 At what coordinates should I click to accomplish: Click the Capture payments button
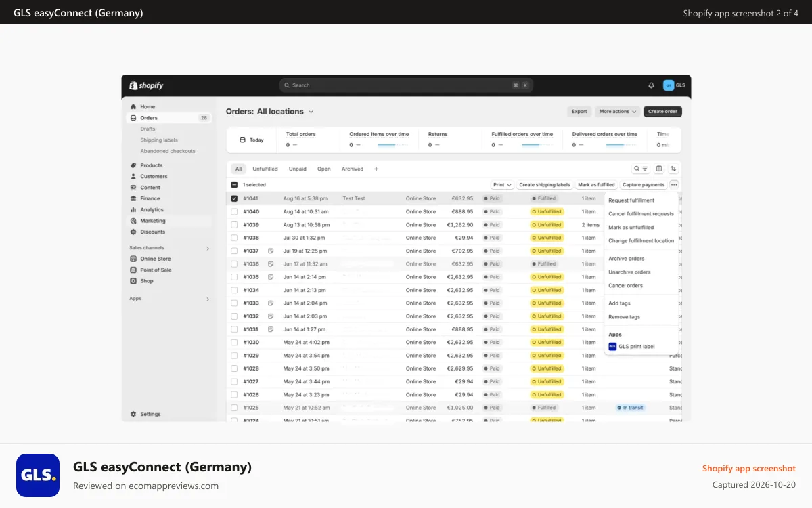(644, 184)
